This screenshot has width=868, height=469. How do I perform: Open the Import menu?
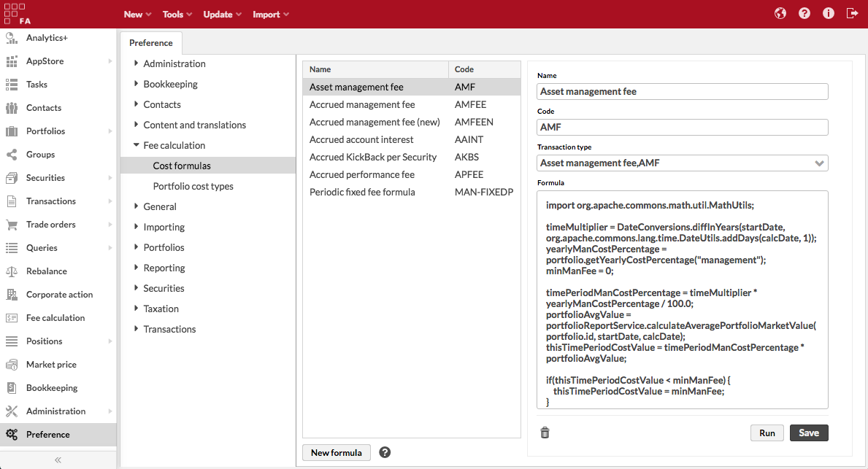tap(271, 15)
